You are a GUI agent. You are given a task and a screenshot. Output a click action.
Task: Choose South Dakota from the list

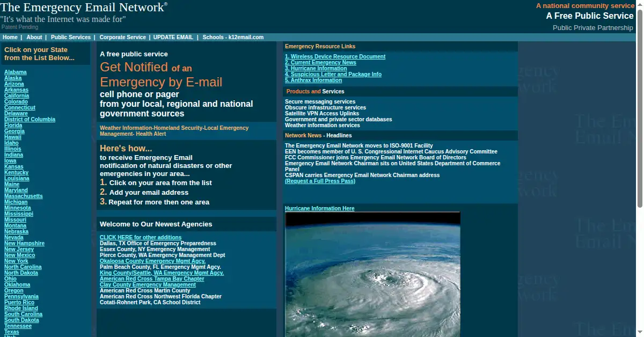(21, 320)
